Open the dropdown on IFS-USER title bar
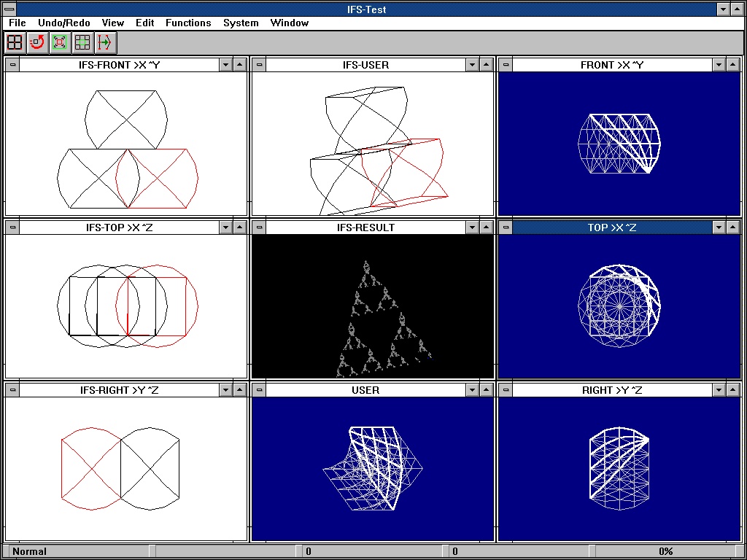747x560 pixels. (x=472, y=64)
